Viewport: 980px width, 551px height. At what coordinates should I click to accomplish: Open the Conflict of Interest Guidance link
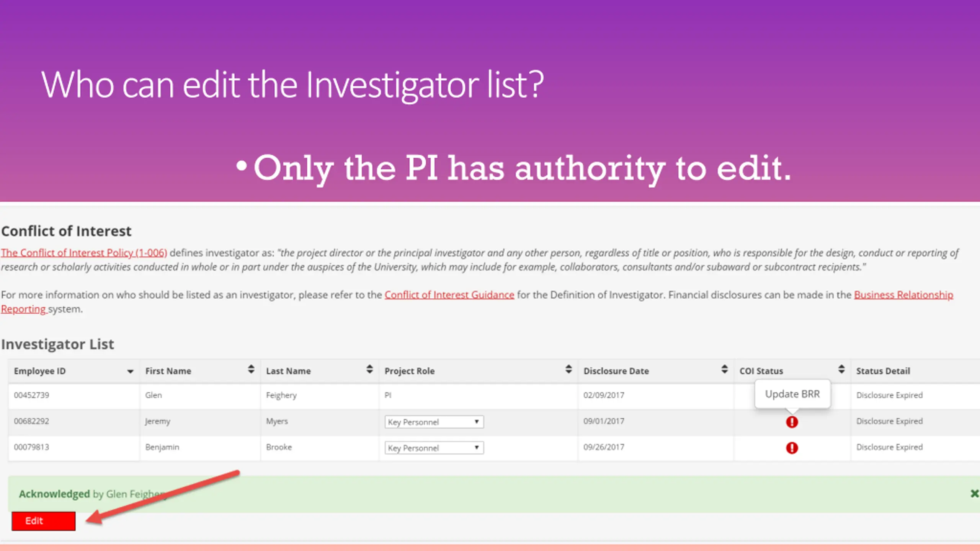(449, 295)
